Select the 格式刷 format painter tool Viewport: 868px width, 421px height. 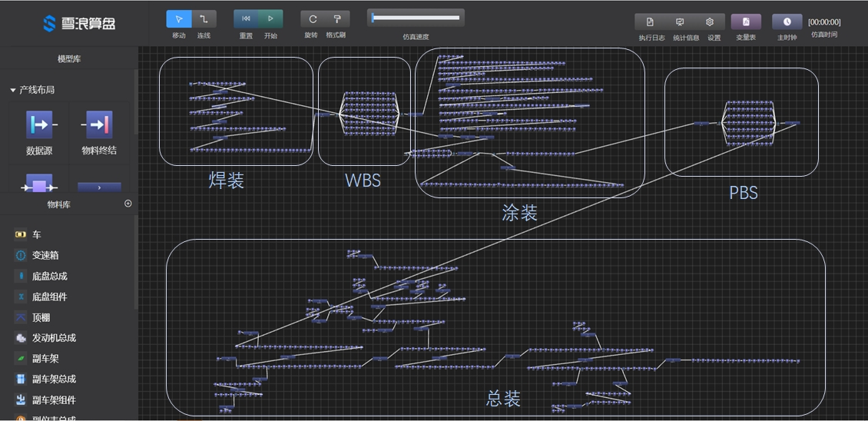[x=336, y=19]
